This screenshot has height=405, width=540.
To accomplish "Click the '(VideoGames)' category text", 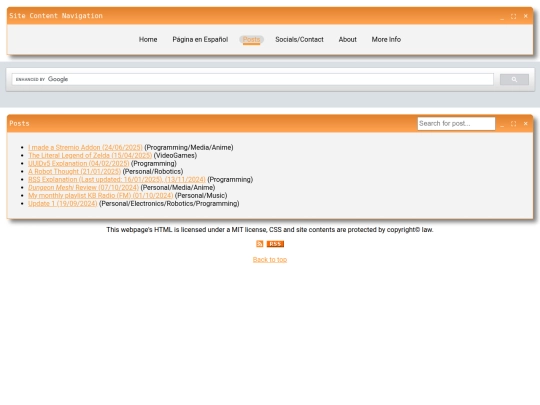I will (175, 155).
